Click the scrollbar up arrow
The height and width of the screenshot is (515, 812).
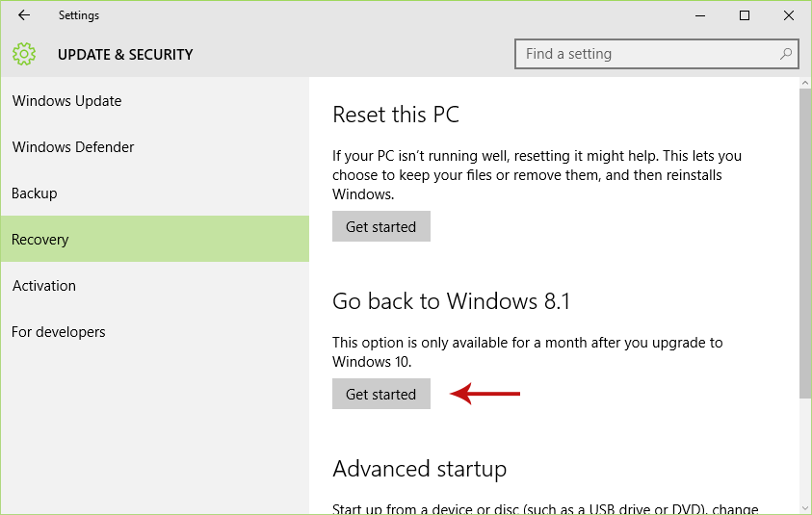(x=804, y=83)
